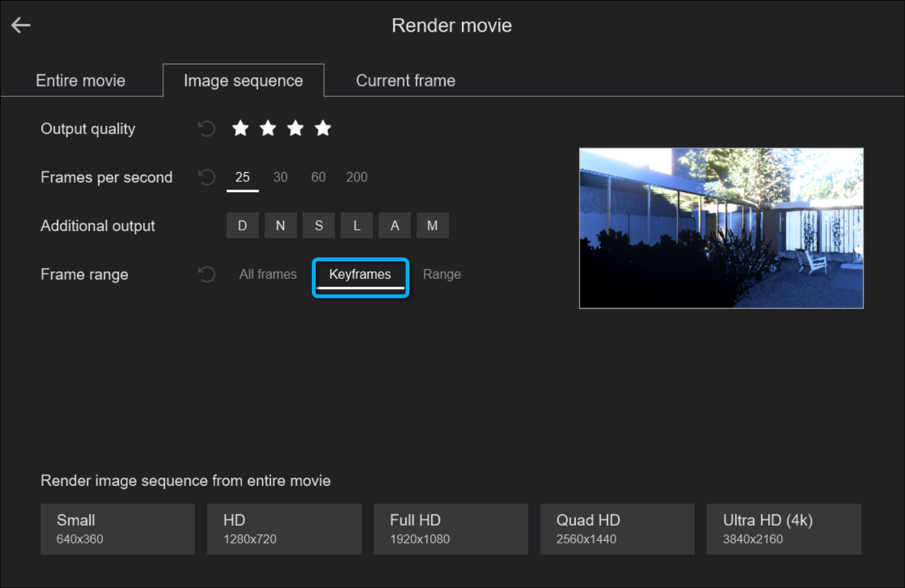Select All frames for frame range
Image resolution: width=905 pixels, height=588 pixels.
pyautogui.click(x=268, y=274)
